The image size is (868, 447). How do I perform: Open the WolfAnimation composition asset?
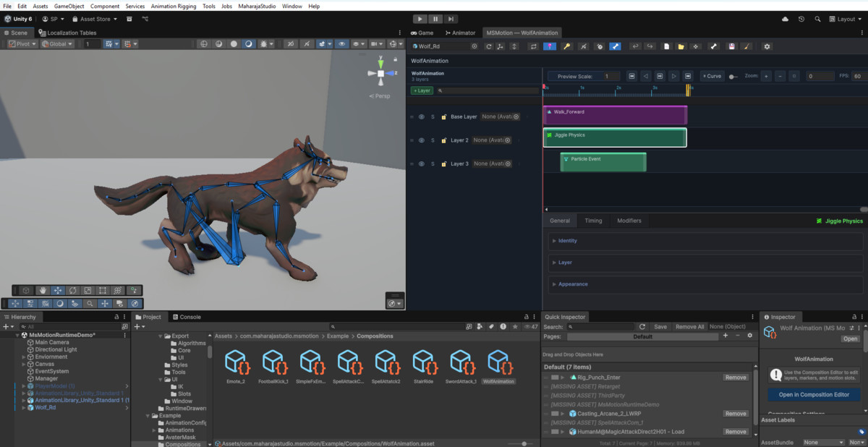(498, 366)
